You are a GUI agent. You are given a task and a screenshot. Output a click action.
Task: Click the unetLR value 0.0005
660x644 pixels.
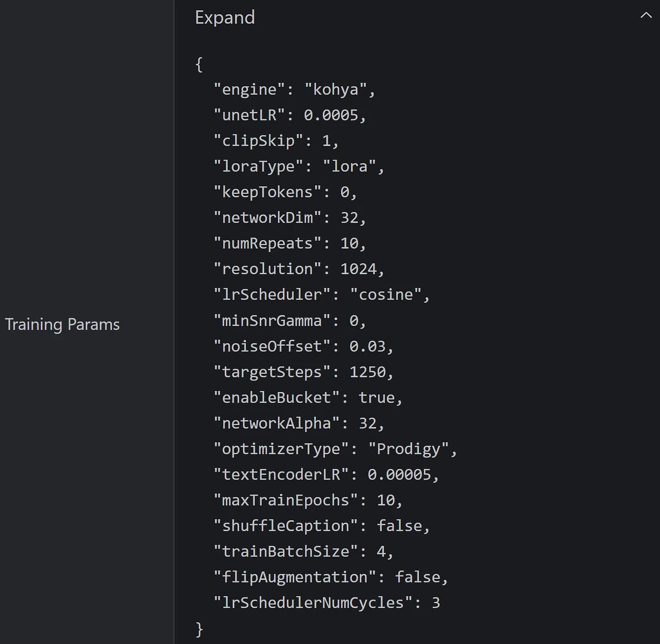click(x=331, y=115)
